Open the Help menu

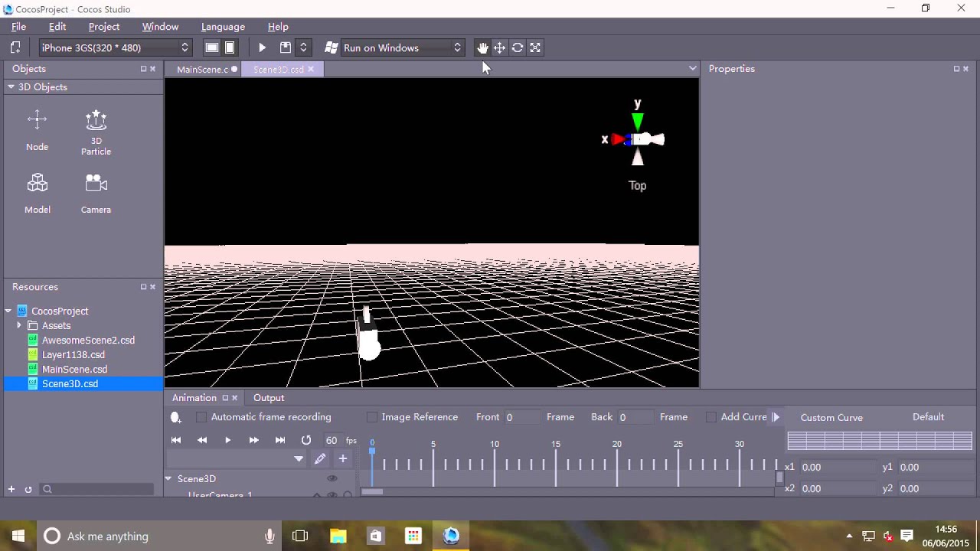278,27
